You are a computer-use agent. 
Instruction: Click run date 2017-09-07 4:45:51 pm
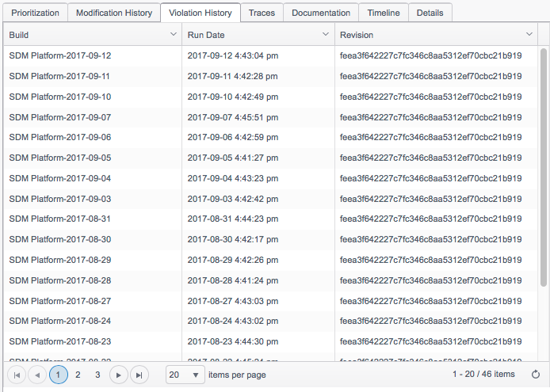(233, 117)
